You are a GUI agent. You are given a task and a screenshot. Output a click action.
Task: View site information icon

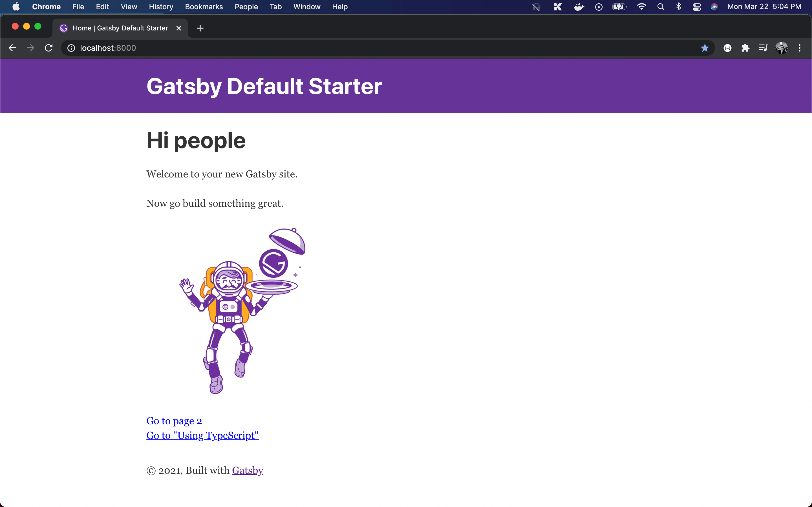(x=71, y=48)
